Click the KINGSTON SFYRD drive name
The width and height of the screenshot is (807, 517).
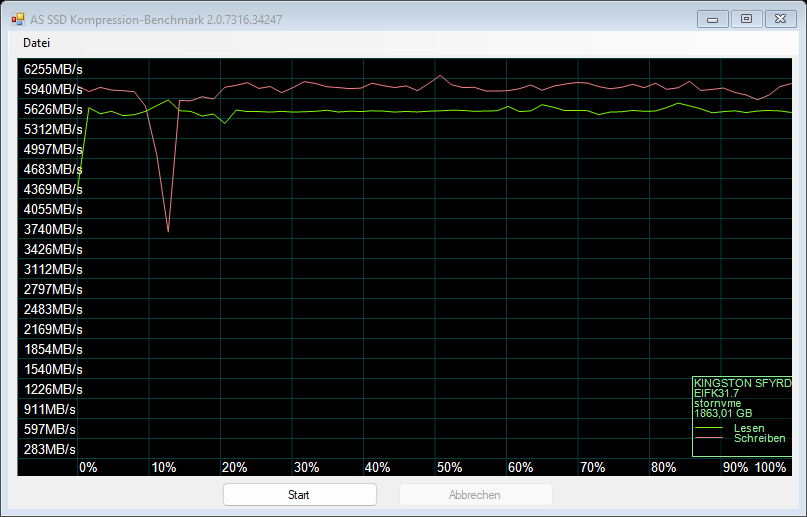click(x=741, y=383)
